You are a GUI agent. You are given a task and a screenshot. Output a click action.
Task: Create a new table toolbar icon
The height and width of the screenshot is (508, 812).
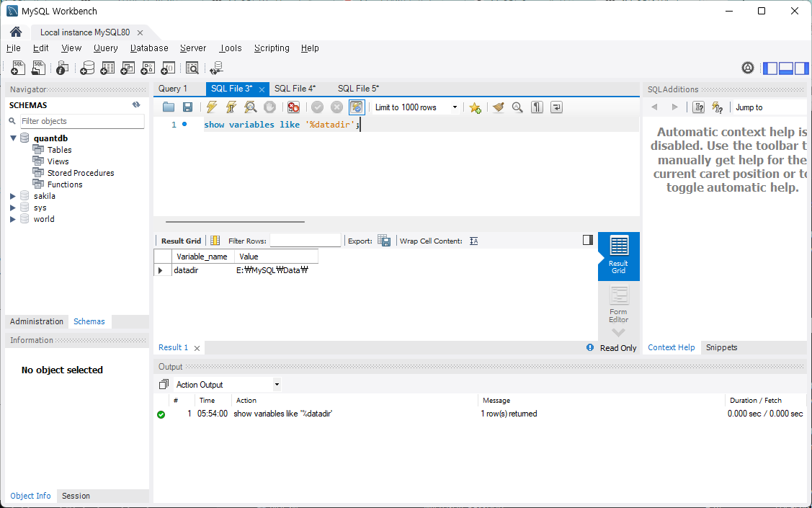(107, 68)
